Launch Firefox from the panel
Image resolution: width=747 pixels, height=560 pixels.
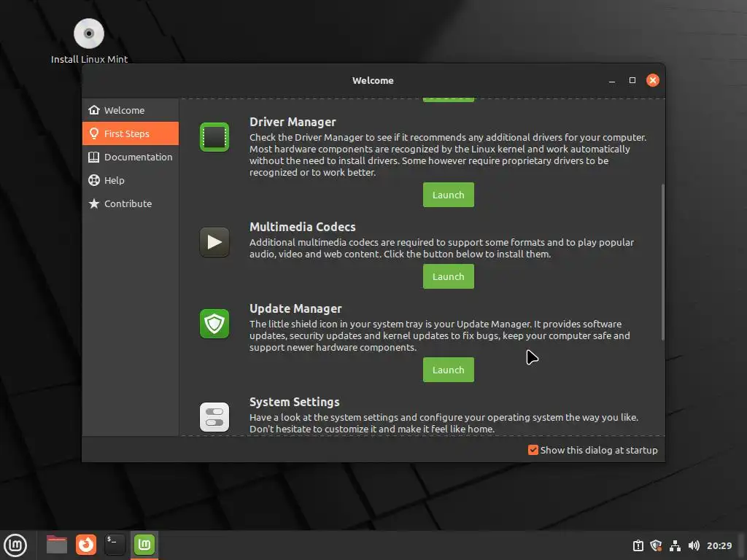(x=86, y=545)
